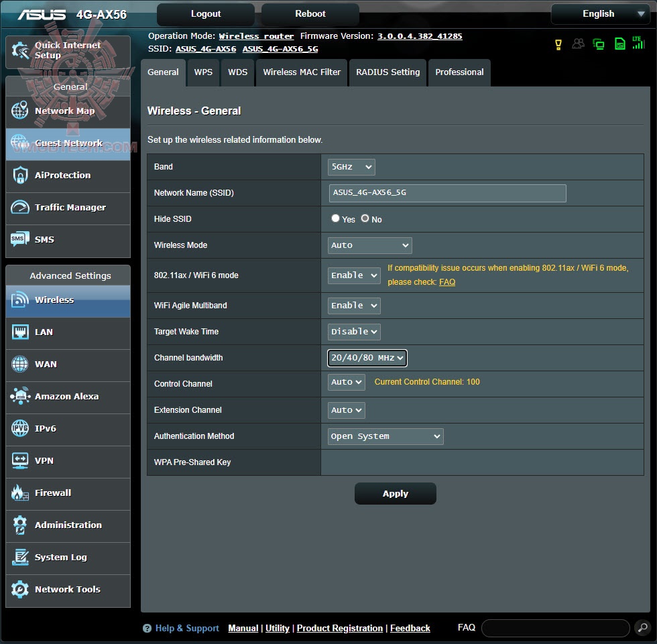657x644 pixels.
Task: Open the Network Map globe icon
Action: 19,110
